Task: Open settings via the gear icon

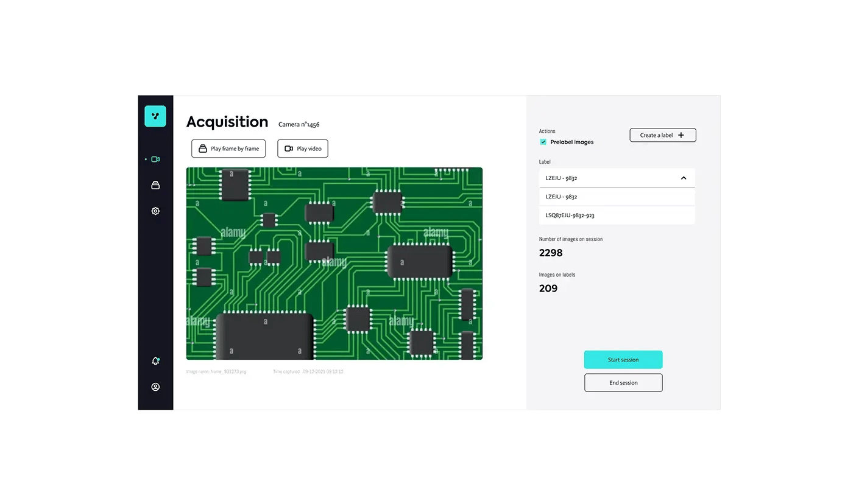Action: click(155, 211)
